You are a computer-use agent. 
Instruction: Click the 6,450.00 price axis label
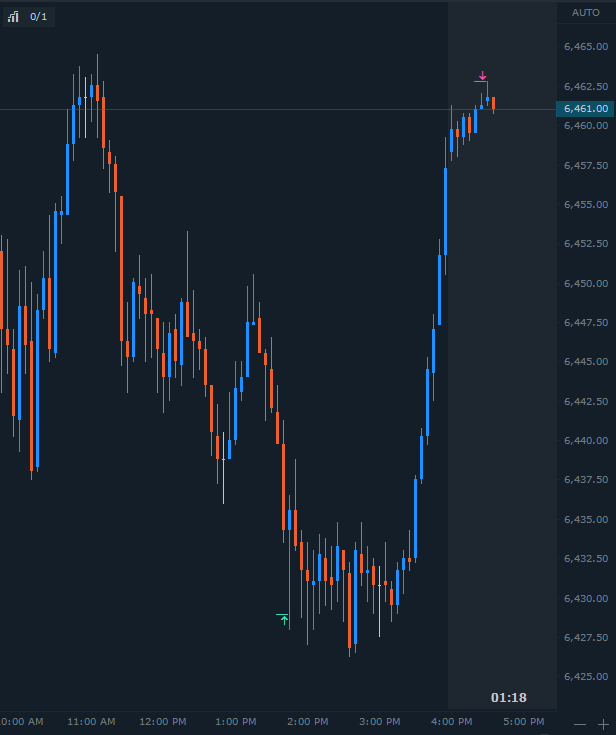tap(586, 284)
